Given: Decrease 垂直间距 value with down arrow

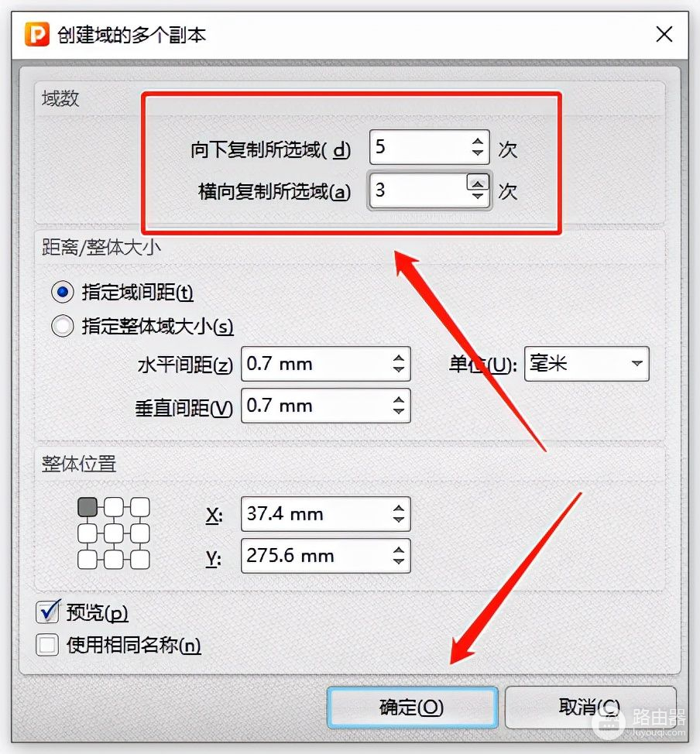Looking at the screenshot, I should coord(398,411).
